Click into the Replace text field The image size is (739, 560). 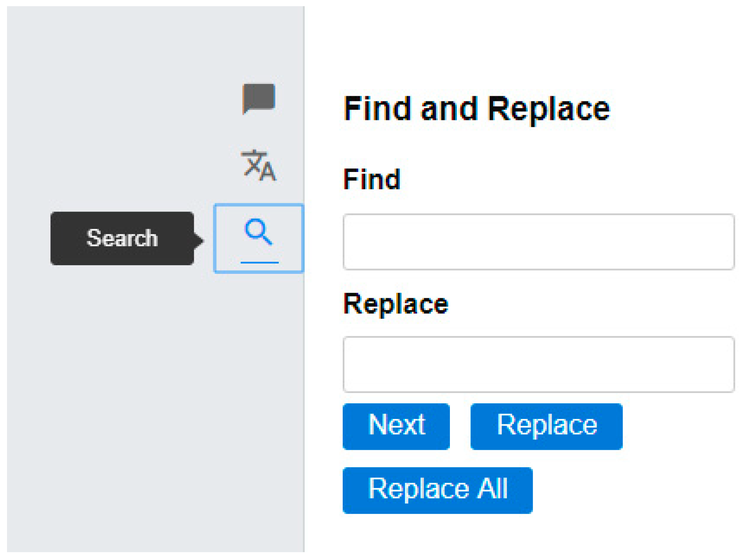[538, 365]
